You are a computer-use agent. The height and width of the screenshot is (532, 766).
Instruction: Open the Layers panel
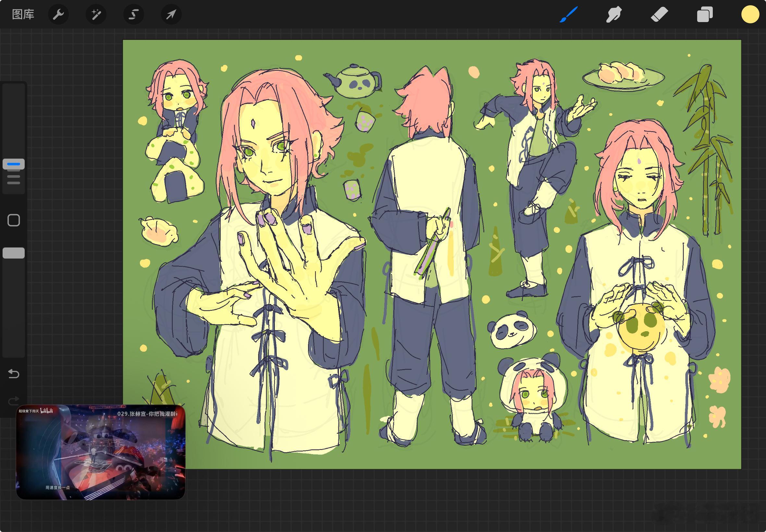point(705,14)
